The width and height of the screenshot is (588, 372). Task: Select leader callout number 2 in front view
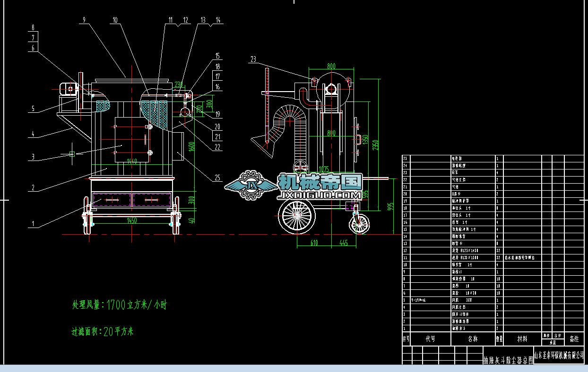click(x=33, y=187)
